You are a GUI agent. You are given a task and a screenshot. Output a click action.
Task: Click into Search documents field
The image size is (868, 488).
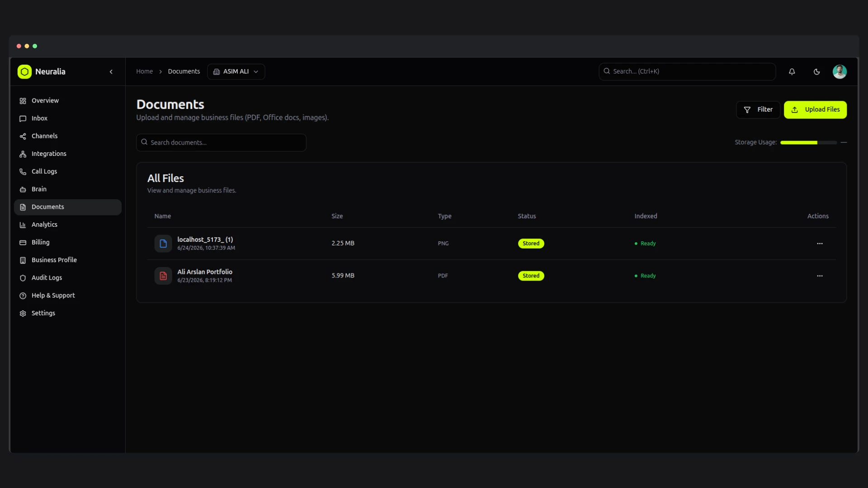pos(221,142)
